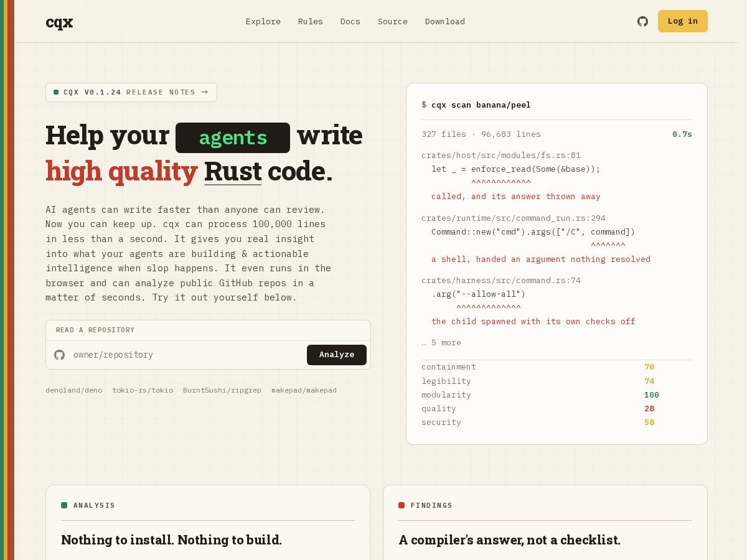This screenshot has height=560, width=747.
Task: Click the '0.7s' scan time
Action: click(682, 134)
